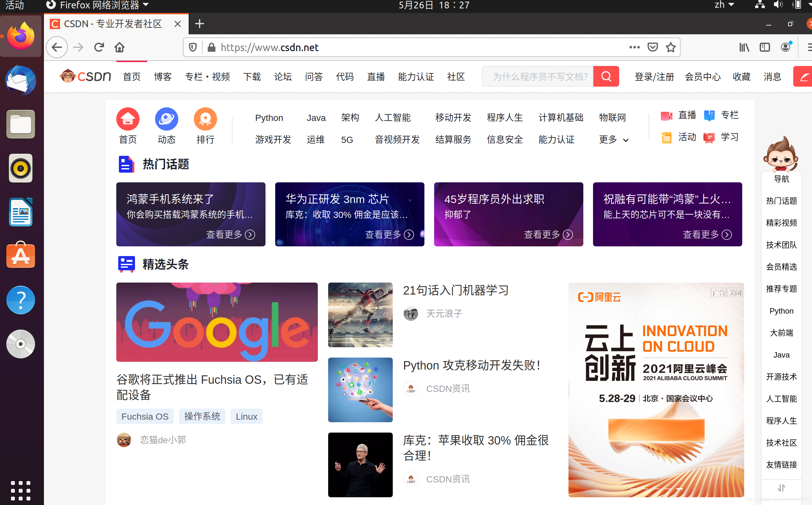Open the Google Fuchsia article thumbnail
The height and width of the screenshot is (505, 812).
(x=217, y=322)
